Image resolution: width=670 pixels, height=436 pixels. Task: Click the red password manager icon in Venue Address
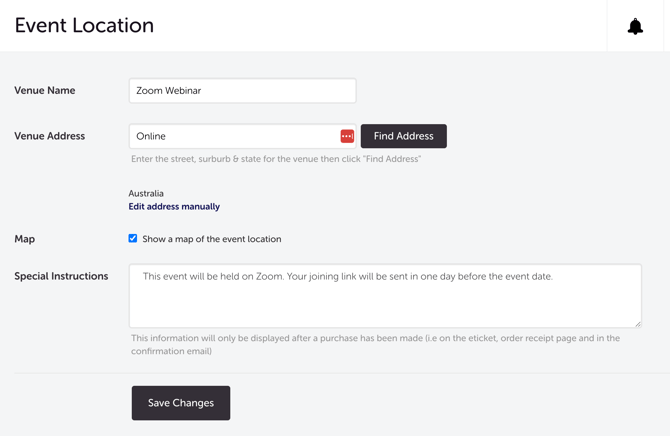(347, 136)
